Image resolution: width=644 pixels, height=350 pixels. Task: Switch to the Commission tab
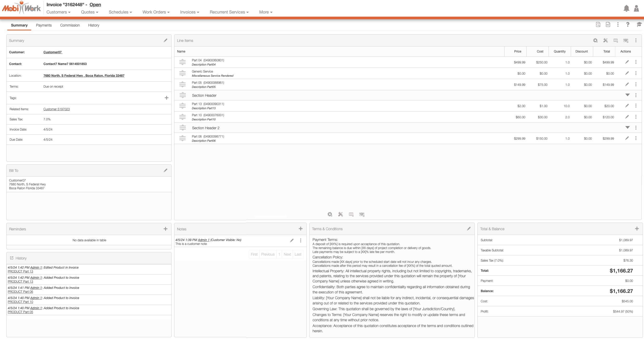point(70,25)
